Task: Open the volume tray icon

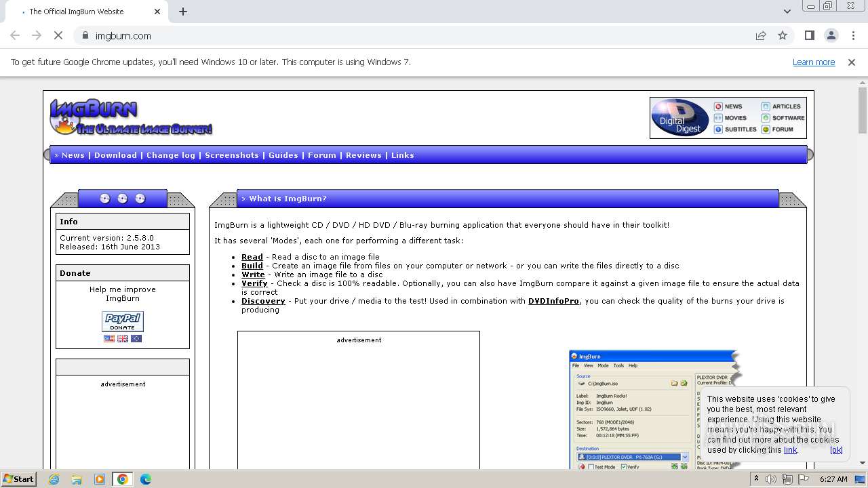Action: pos(771,479)
